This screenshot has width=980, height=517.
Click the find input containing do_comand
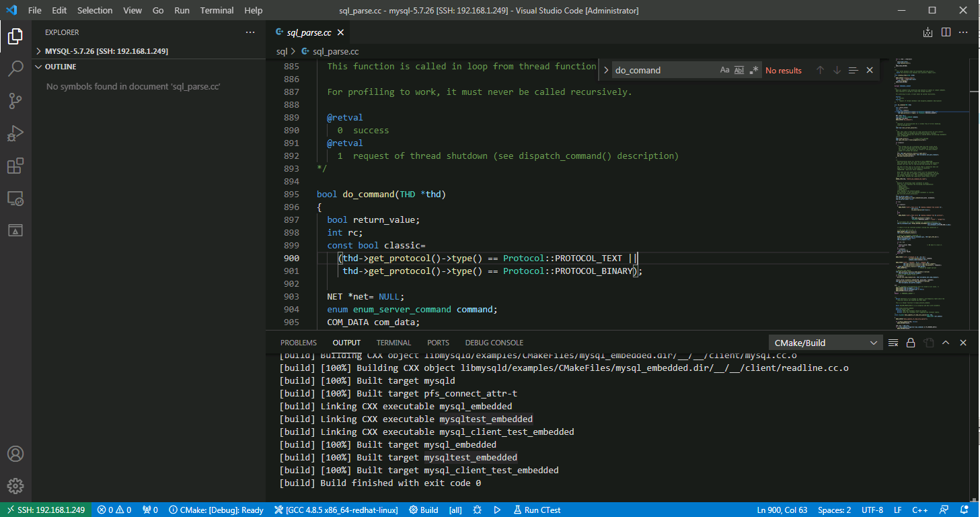click(663, 70)
